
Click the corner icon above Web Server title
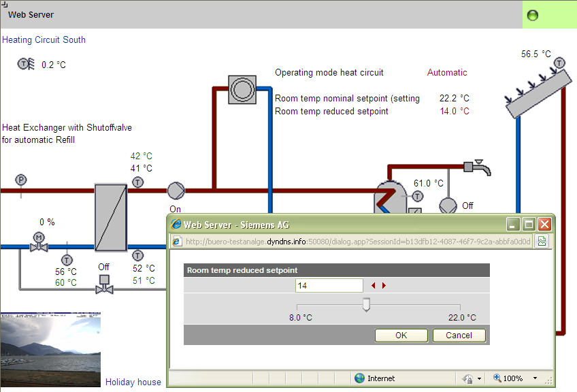click(4, 4)
